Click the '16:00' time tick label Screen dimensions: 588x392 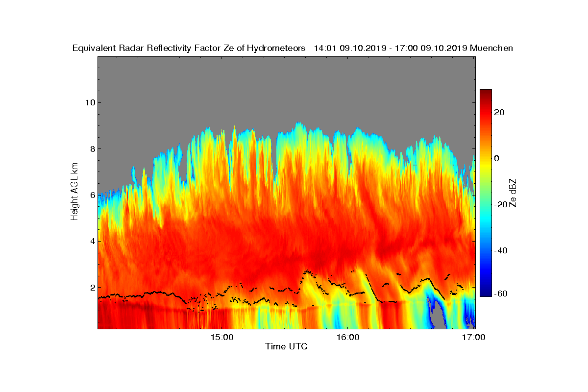(348, 337)
